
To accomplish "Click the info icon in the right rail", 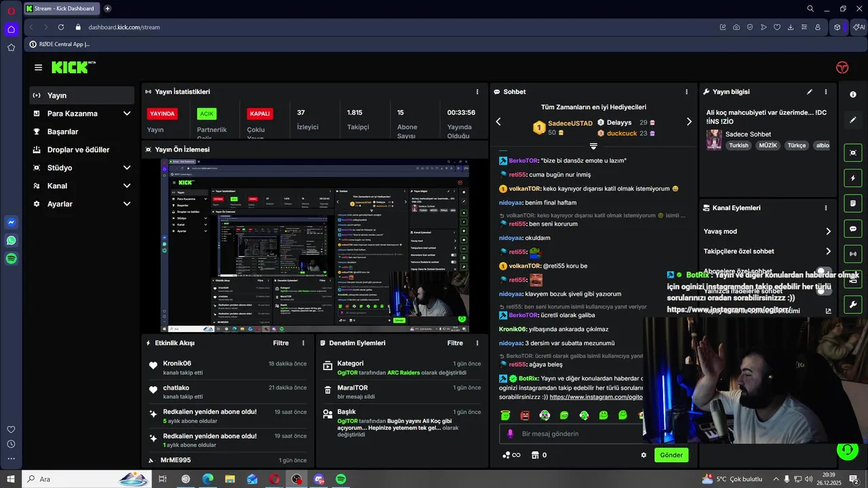I will [x=853, y=94].
